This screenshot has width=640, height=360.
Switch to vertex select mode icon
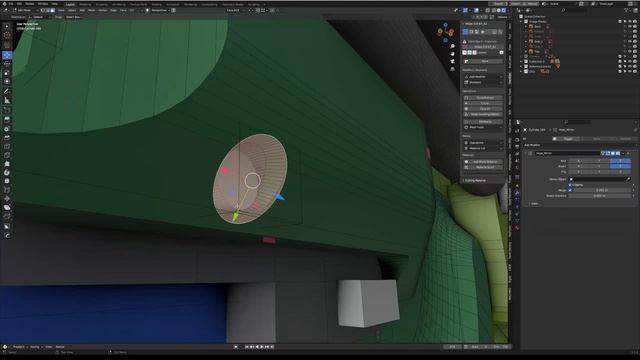tap(42, 10)
